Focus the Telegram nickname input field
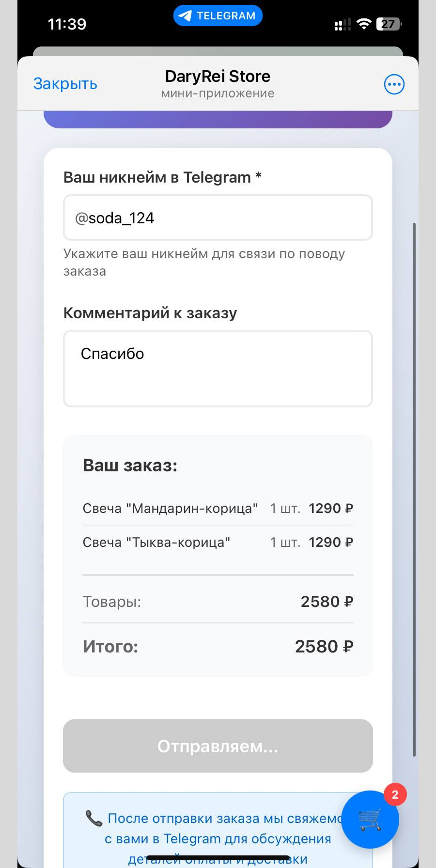 218,218
